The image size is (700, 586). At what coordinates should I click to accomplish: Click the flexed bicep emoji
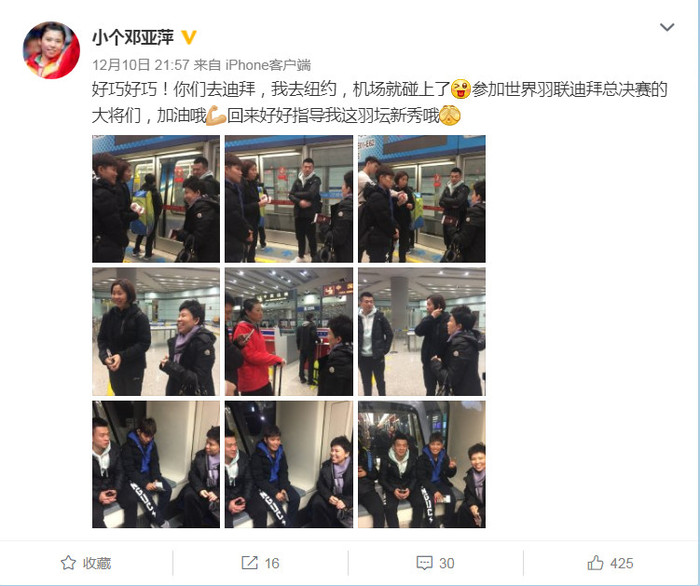pos(216,116)
